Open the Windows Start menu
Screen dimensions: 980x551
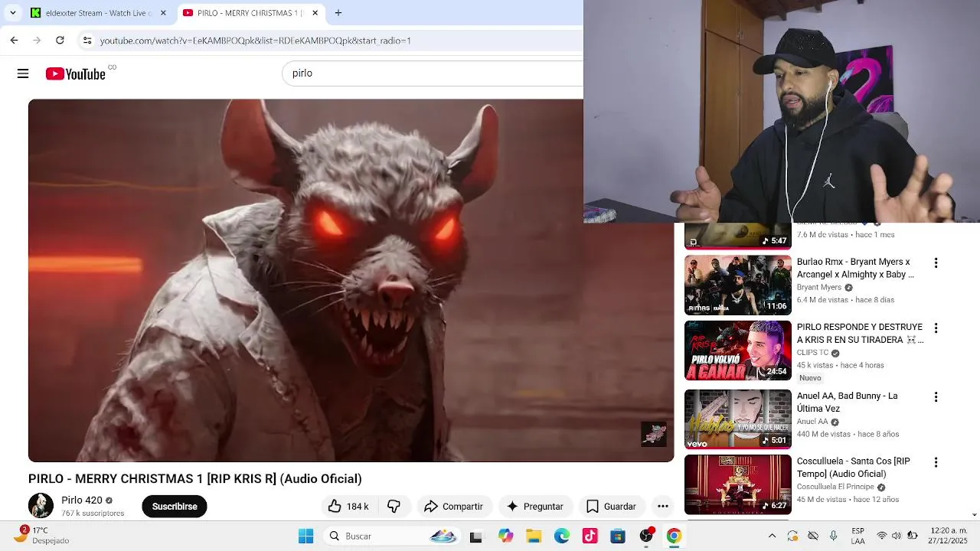[x=305, y=536]
